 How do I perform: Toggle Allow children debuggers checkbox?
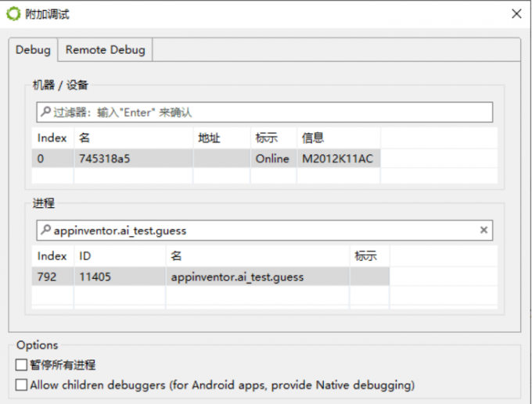point(21,384)
